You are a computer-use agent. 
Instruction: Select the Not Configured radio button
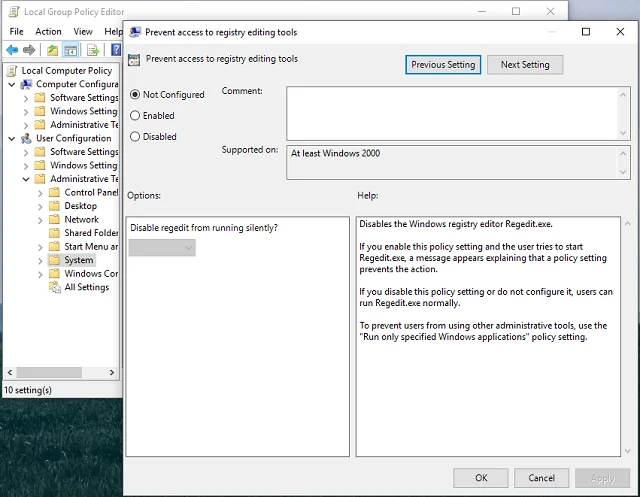pyautogui.click(x=135, y=95)
